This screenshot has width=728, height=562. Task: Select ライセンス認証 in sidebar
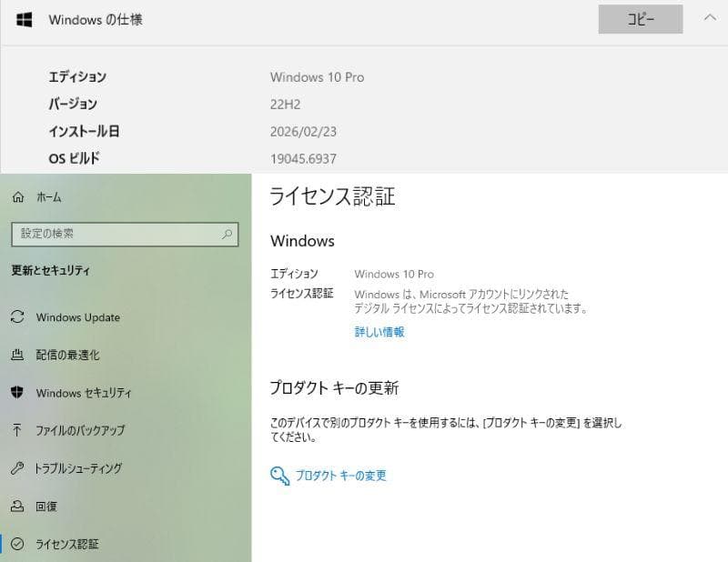67,544
